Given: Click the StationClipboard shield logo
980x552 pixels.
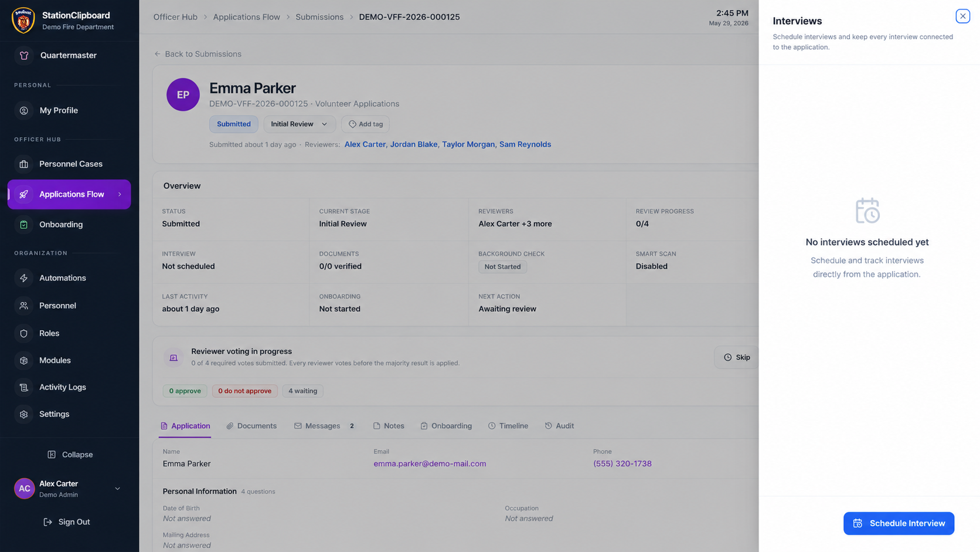Looking at the screenshot, I should click(x=23, y=21).
